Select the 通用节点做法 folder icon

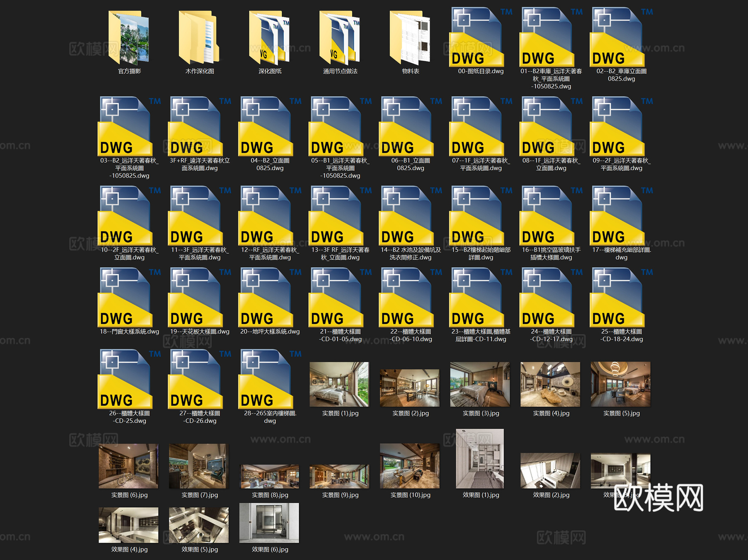pyautogui.click(x=340, y=38)
